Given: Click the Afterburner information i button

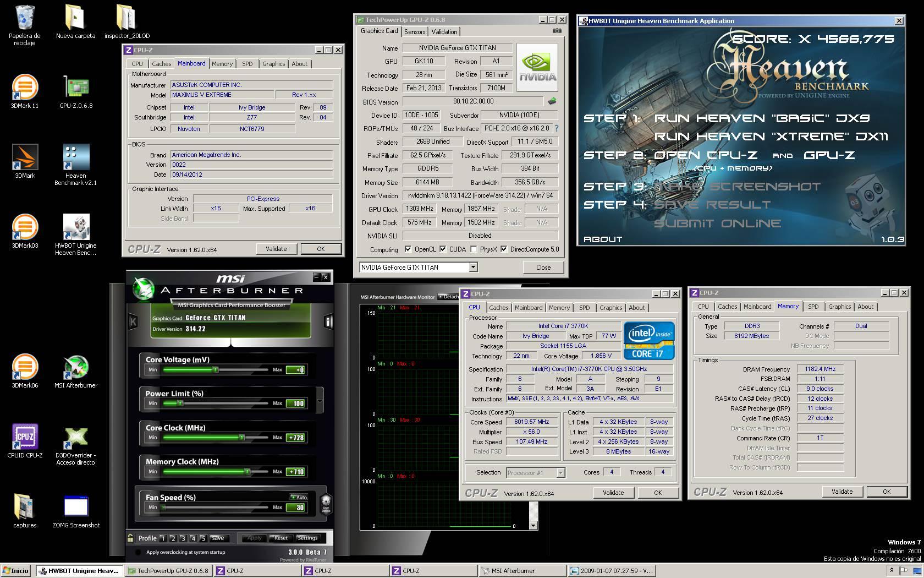Looking at the screenshot, I should (x=328, y=321).
